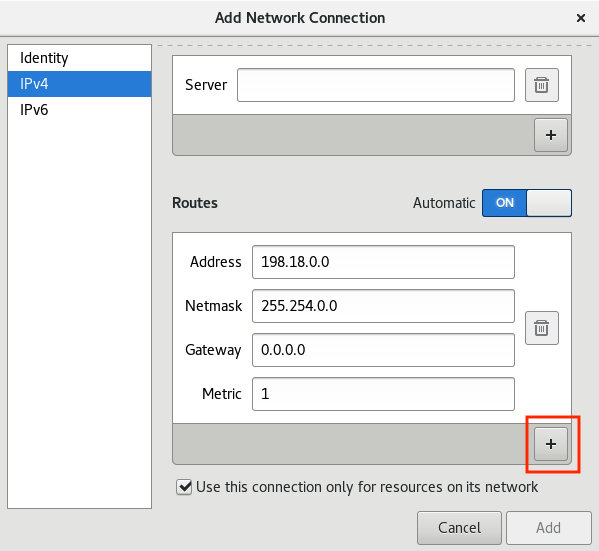This screenshot has height=551, width=599.
Task: Focus the DNS Server input field
Action: 376,85
